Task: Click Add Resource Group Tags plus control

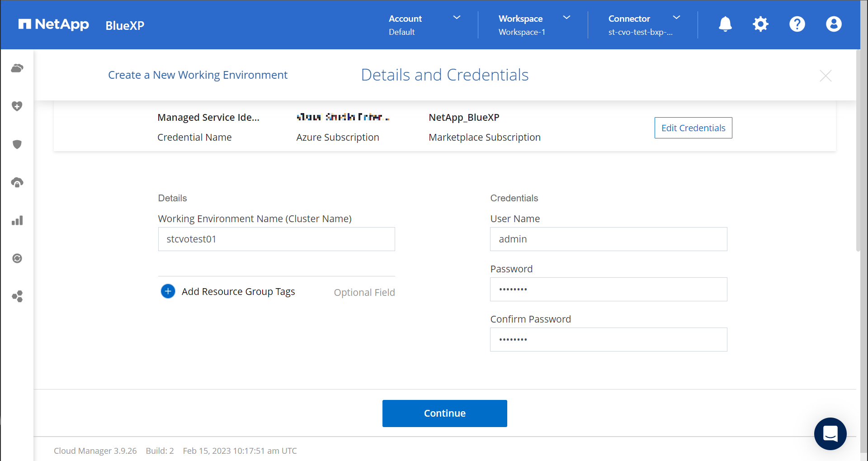Action: pyautogui.click(x=168, y=291)
